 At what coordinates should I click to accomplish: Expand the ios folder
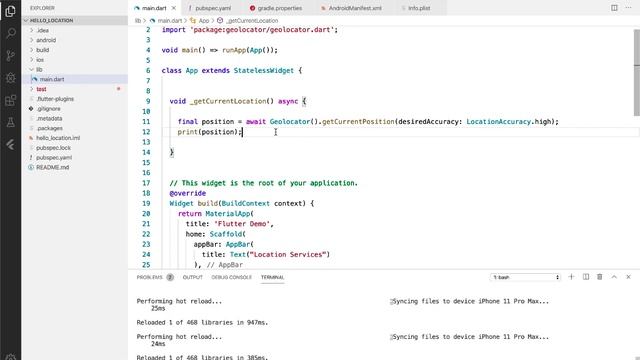tap(75, 60)
